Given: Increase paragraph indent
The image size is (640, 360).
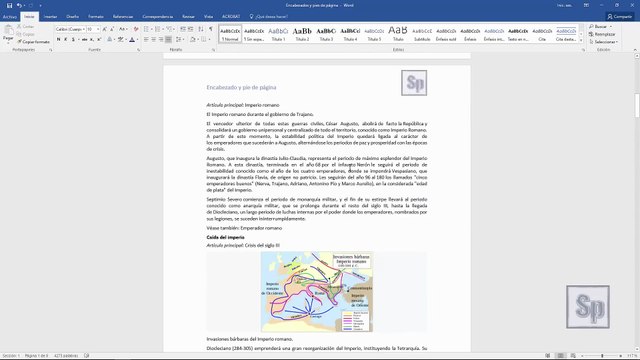Looking at the screenshot, I should tap(190, 29).
